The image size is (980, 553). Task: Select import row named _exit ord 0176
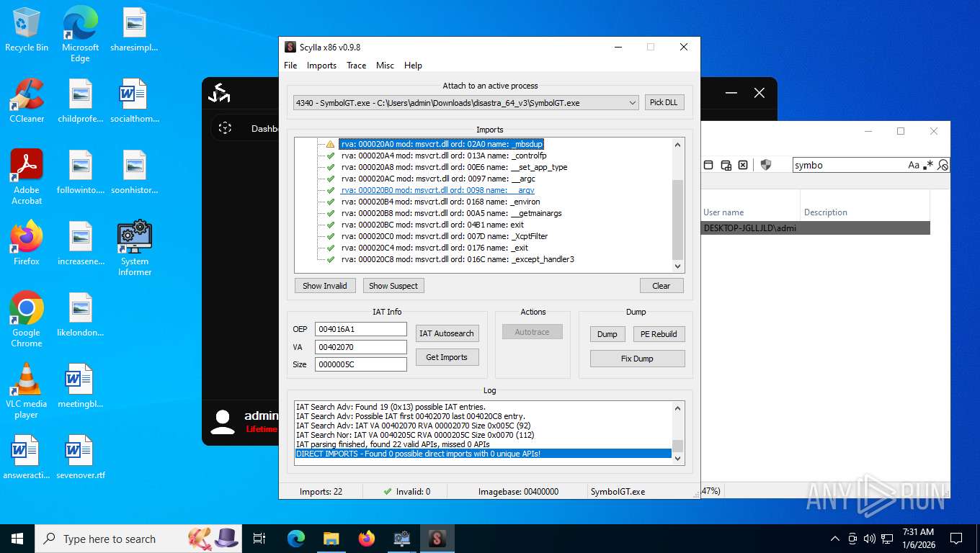pos(435,248)
